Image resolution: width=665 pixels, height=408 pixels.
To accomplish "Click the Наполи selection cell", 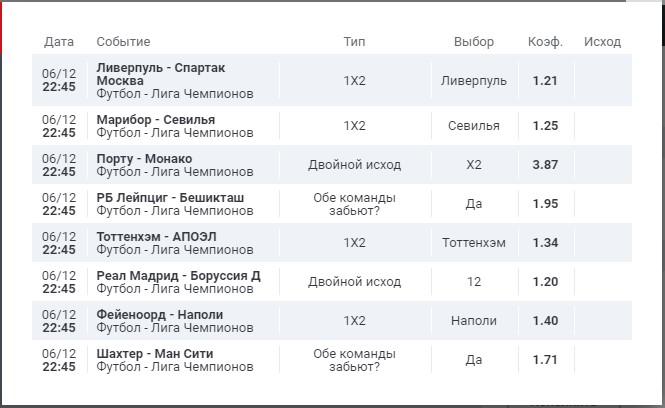I will click(x=473, y=321).
